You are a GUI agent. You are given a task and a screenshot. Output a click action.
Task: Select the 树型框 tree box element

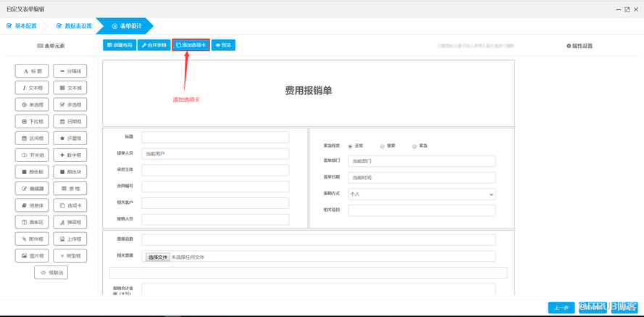pos(70,256)
